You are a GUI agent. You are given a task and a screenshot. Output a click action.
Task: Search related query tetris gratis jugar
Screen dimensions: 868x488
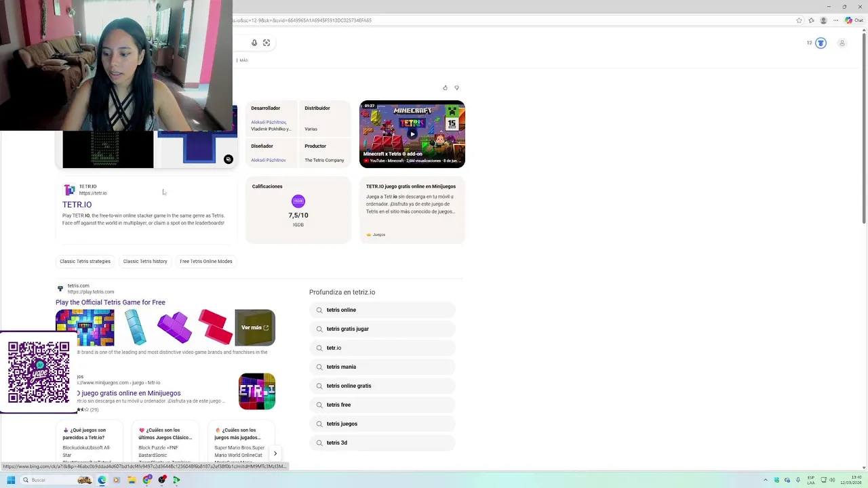click(x=382, y=329)
